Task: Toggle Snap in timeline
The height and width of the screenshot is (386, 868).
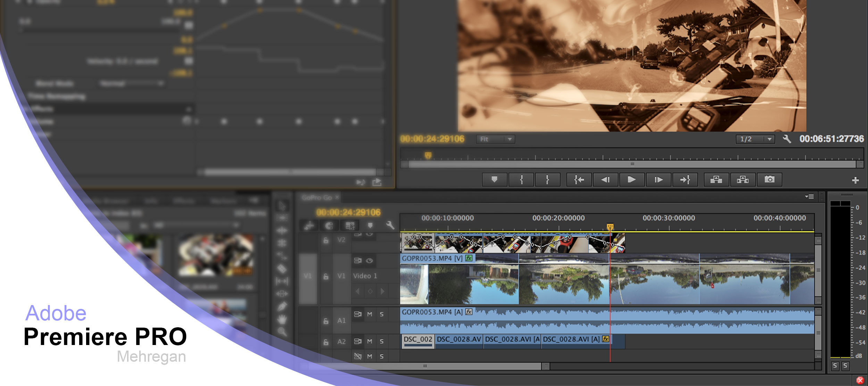Action: coord(329,226)
